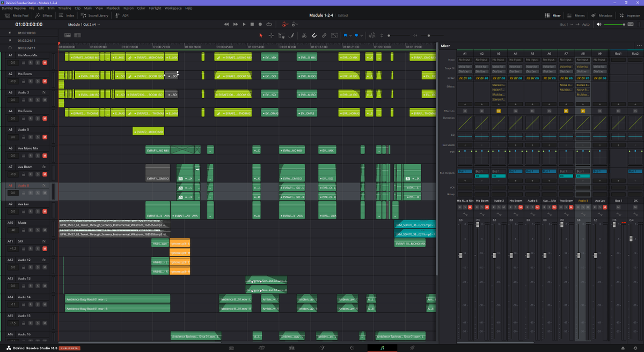Screen dimensions: 644x352
Task: Add a marker with the blue marker icon
Action: tap(356, 35)
